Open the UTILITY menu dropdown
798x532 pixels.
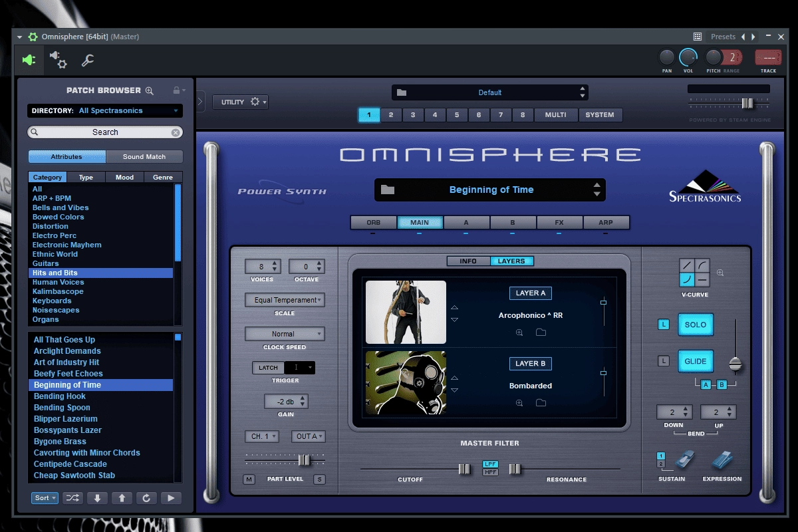[x=240, y=102]
